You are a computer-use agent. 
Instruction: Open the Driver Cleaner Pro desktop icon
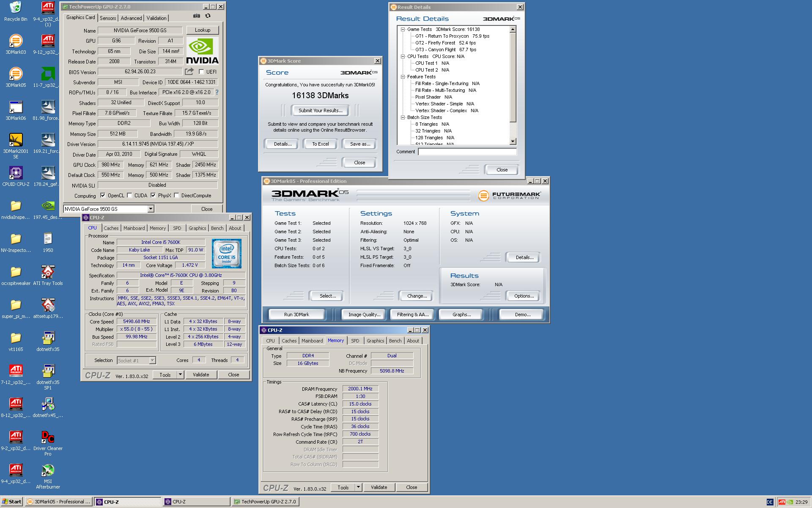click(48, 443)
